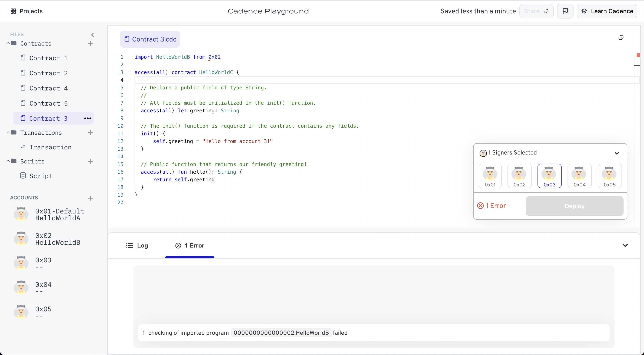The height and width of the screenshot is (355, 644).
Task: Collapse the Scripts folder
Action: click(x=8, y=161)
